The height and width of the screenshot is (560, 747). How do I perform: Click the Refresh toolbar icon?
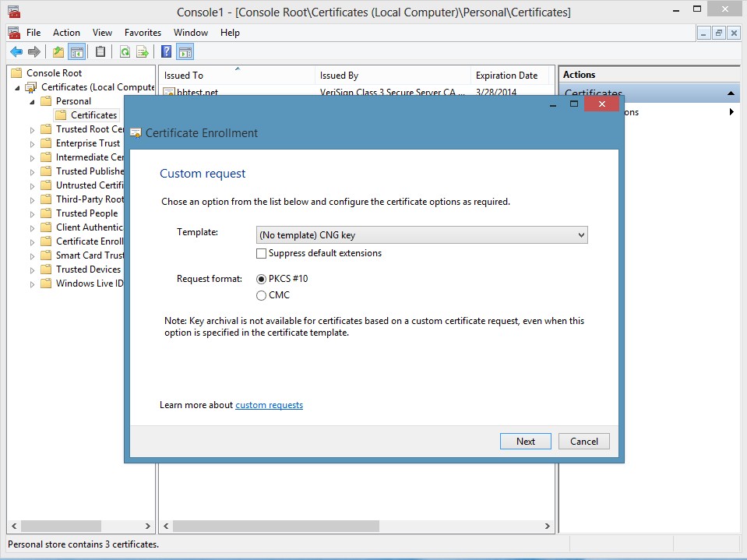coord(125,52)
